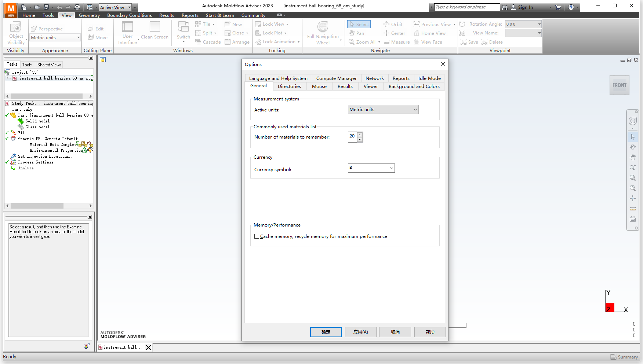
Task: Click the 应用(A) Apply button
Action: [360, 332]
